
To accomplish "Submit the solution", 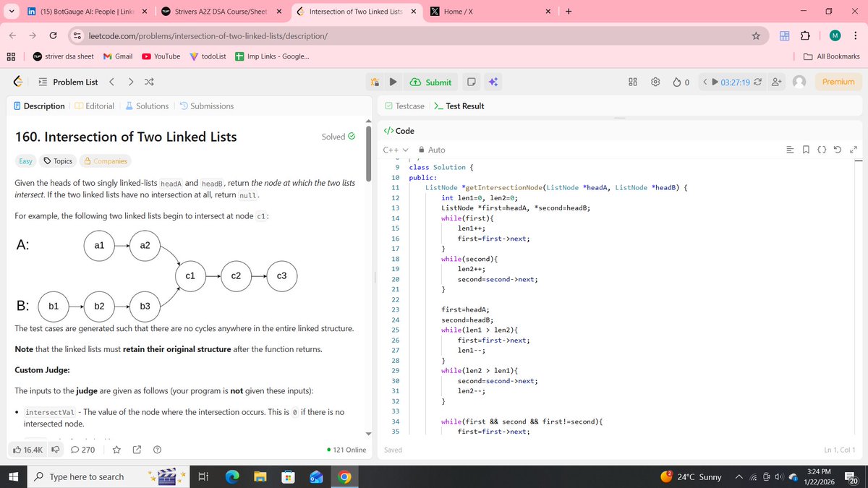I will coord(430,82).
